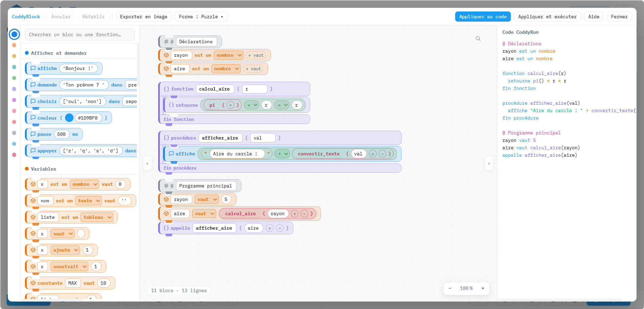Click '+ vaut' on the aire declaration
Screen dimensions: 644x309
pyautogui.click(x=253, y=69)
